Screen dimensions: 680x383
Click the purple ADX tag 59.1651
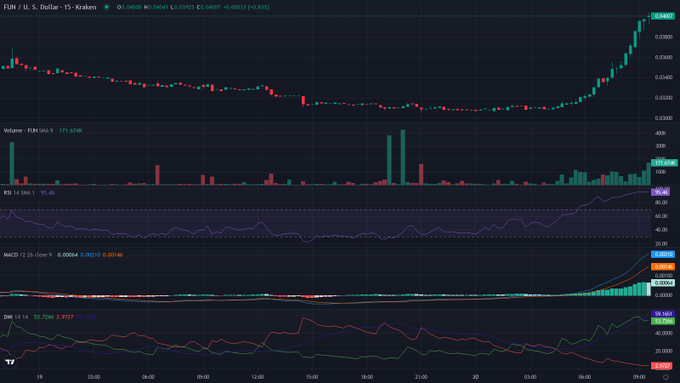(663, 314)
